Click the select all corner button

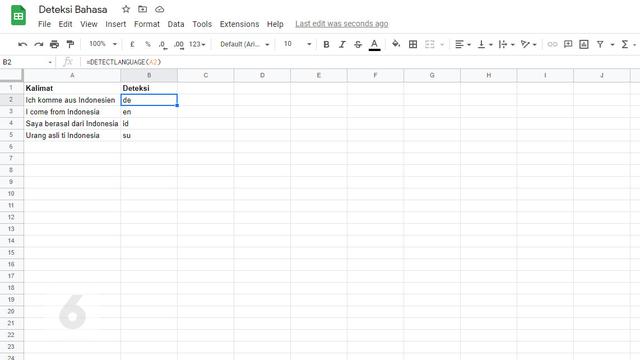click(x=11, y=76)
